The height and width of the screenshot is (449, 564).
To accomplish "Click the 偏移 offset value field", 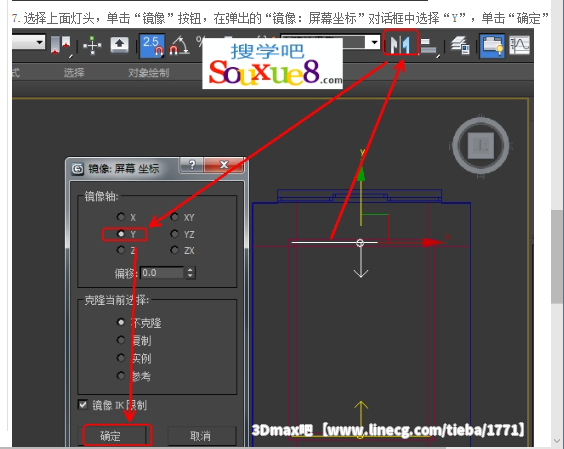I will coord(162,273).
